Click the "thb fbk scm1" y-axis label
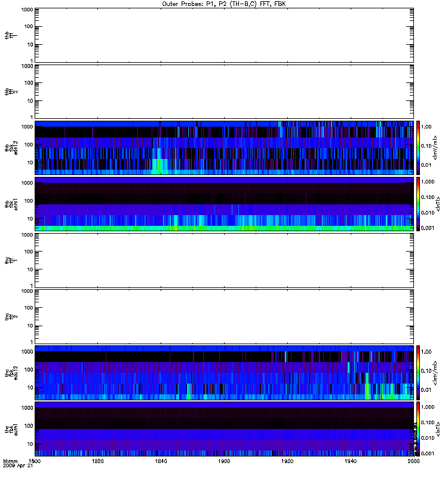The width and height of the screenshot is (448, 478). tap(11, 204)
